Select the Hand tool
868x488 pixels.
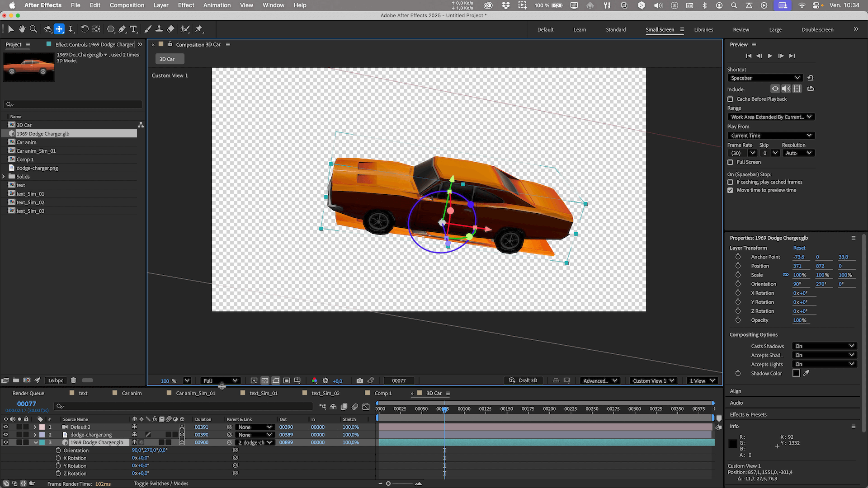[22, 29]
